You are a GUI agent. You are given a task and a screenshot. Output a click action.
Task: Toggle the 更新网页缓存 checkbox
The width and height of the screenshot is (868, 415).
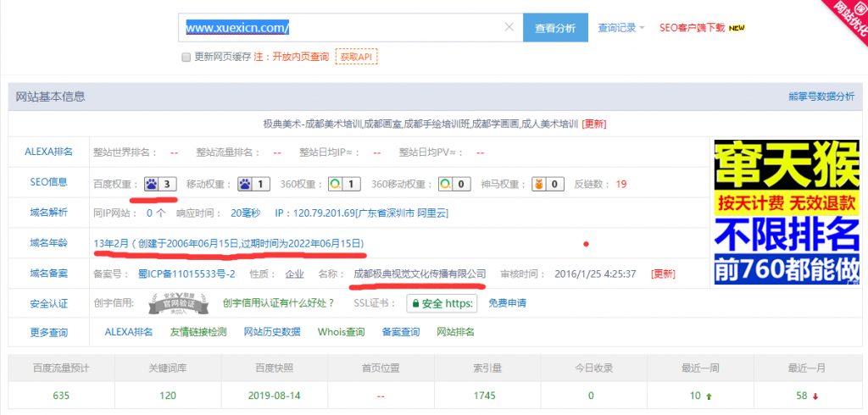(186, 57)
